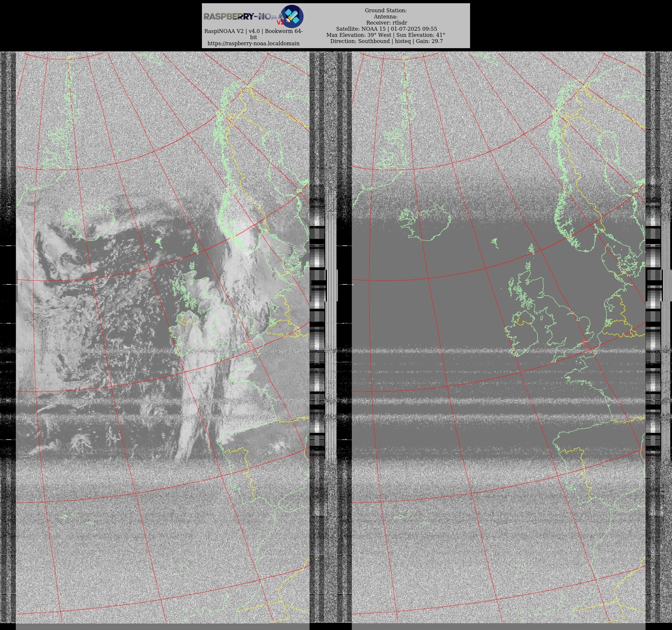Screen dimensions: 672x630
Task: Click the 'Receiver: rtlsdr' line
Action: (386, 23)
